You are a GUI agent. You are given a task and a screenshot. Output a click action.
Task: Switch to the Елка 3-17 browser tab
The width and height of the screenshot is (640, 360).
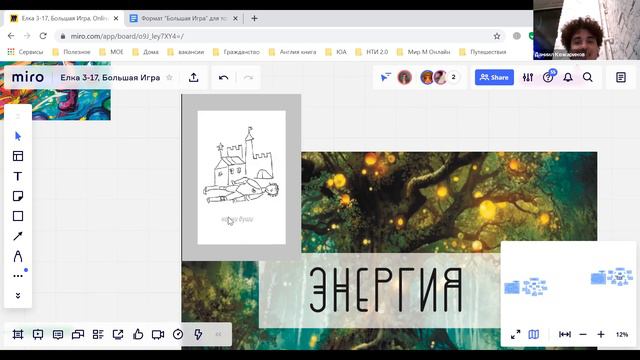pyautogui.click(x=64, y=18)
